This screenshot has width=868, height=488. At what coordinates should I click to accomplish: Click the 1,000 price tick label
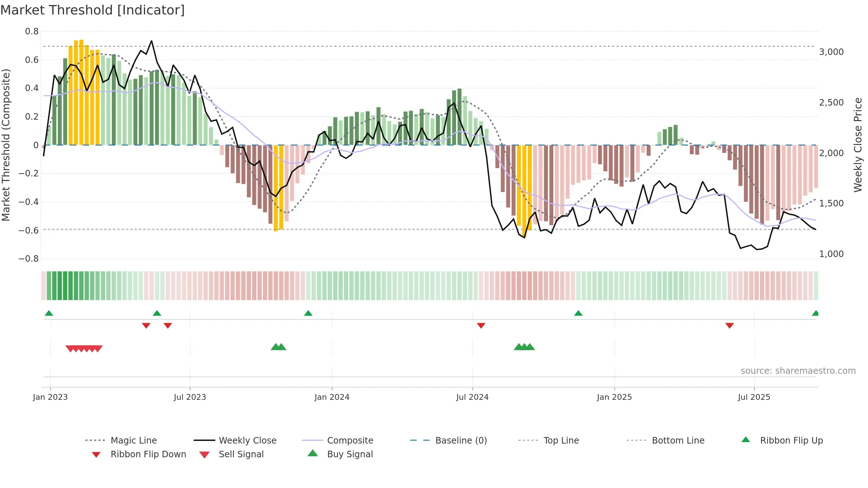tap(831, 254)
